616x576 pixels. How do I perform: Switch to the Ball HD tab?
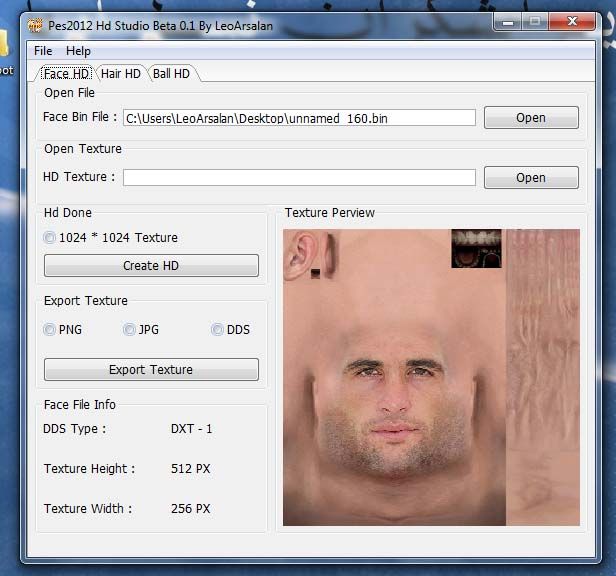pyautogui.click(x=171, y=73)
